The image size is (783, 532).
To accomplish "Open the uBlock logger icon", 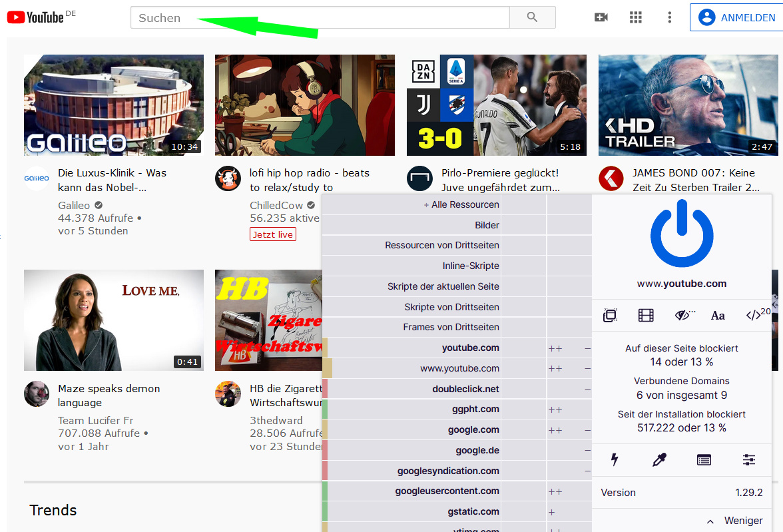I will click(704, 459).
